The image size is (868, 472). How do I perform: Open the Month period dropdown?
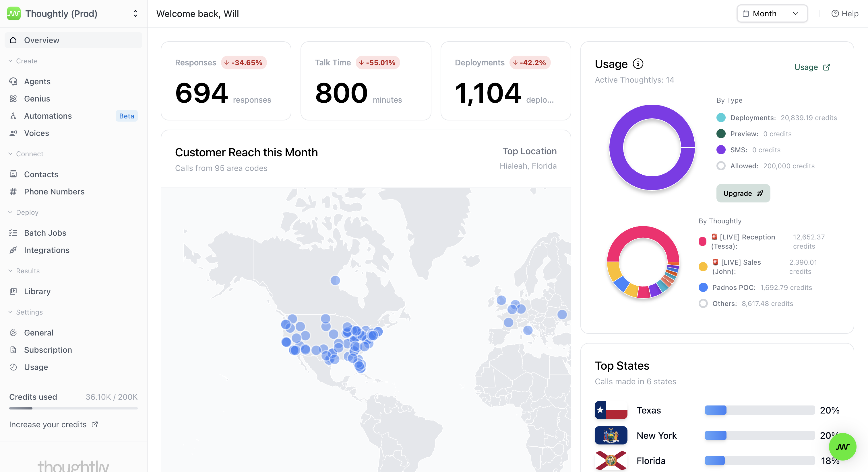pos(772,13)
